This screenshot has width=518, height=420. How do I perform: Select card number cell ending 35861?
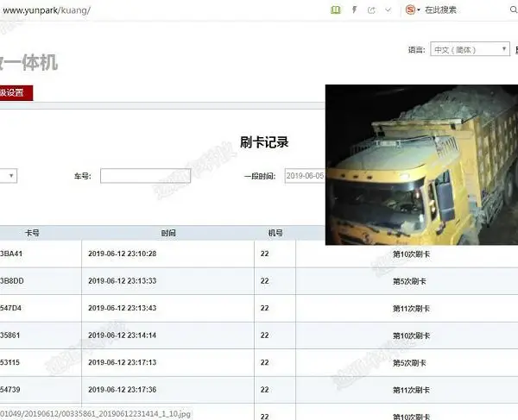pyautogui.click(x=9, y=335)
